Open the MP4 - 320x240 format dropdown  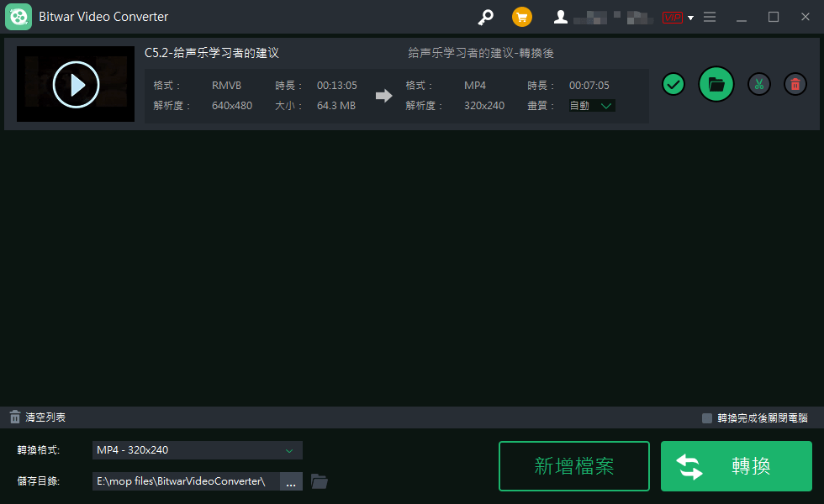pyautogui.click(x=197, y=450)
